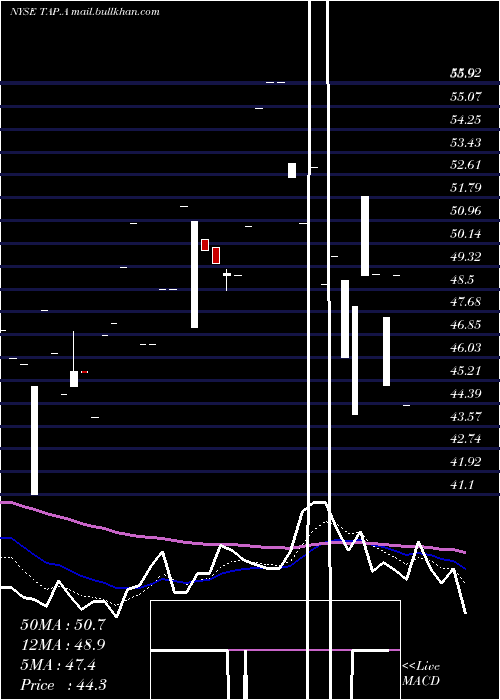Click the upper red candlestick near 50.14

[x=205, y=245]
